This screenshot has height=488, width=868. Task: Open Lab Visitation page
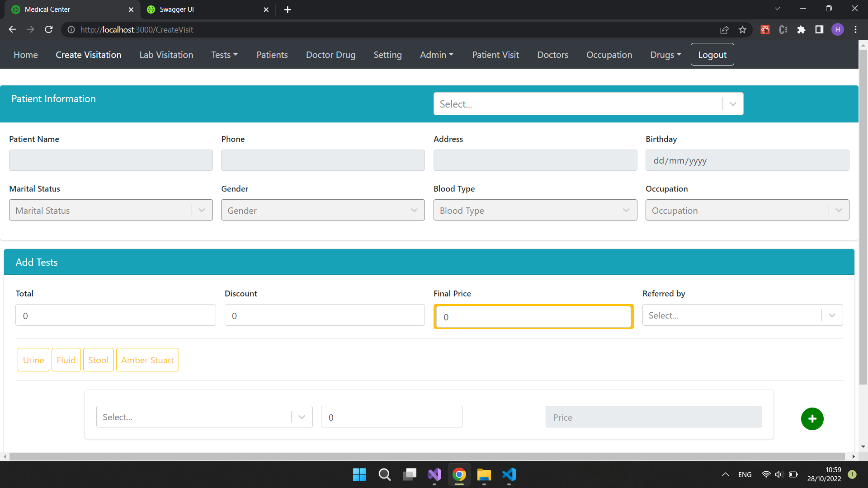point(166,55)
